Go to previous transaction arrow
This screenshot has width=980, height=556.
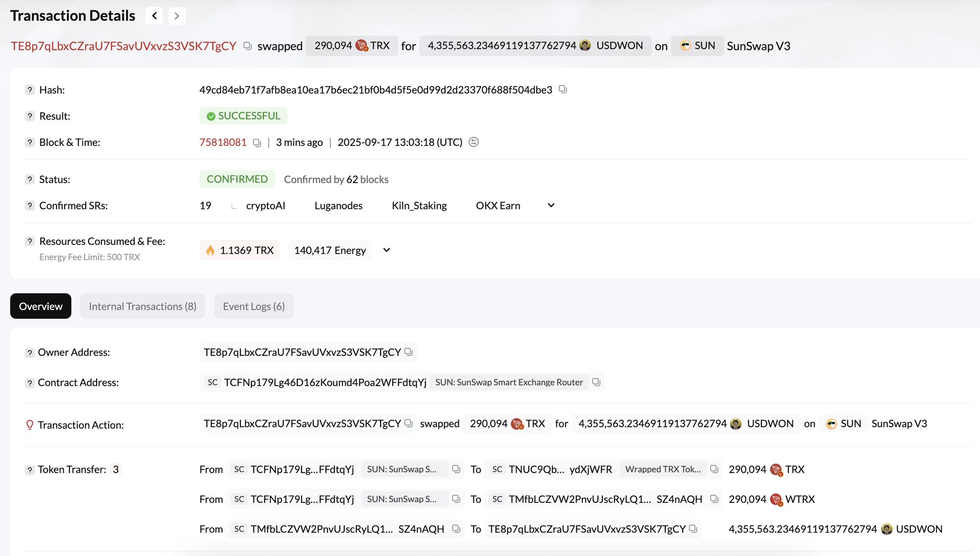pyautogui.click(x=154, y=16)
